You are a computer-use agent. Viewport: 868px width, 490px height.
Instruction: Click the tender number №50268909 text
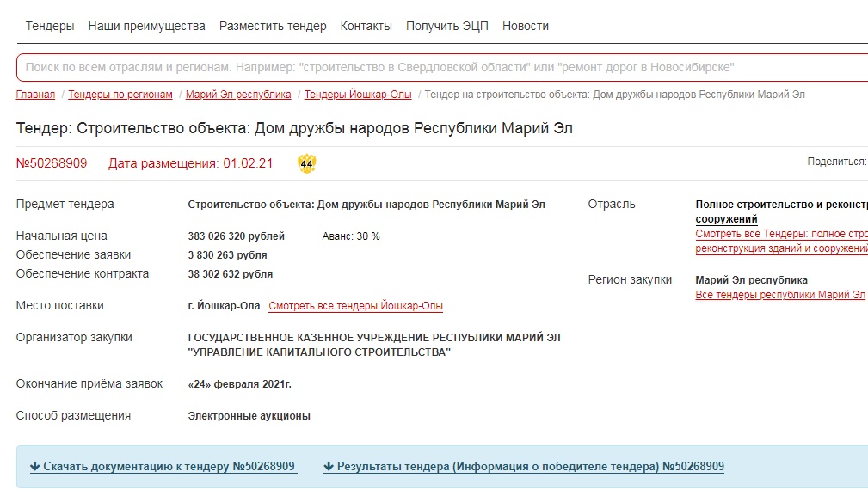click(x=52, y=163)
